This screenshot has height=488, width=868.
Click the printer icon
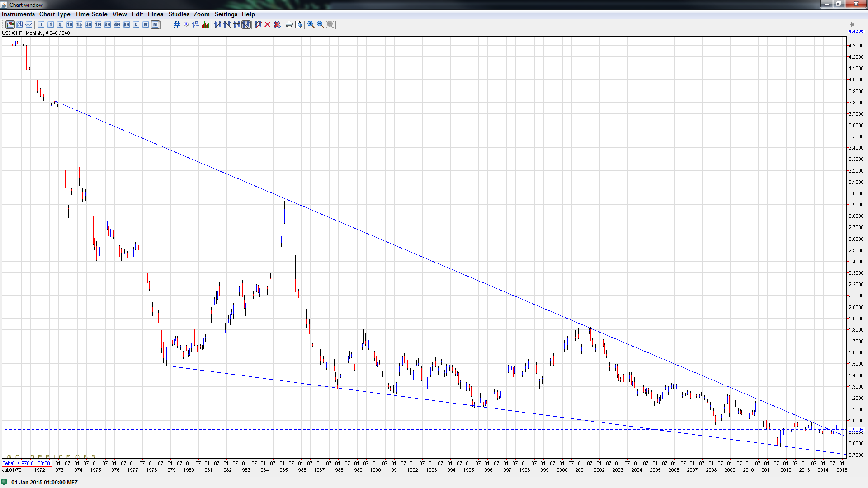(289, 24)
